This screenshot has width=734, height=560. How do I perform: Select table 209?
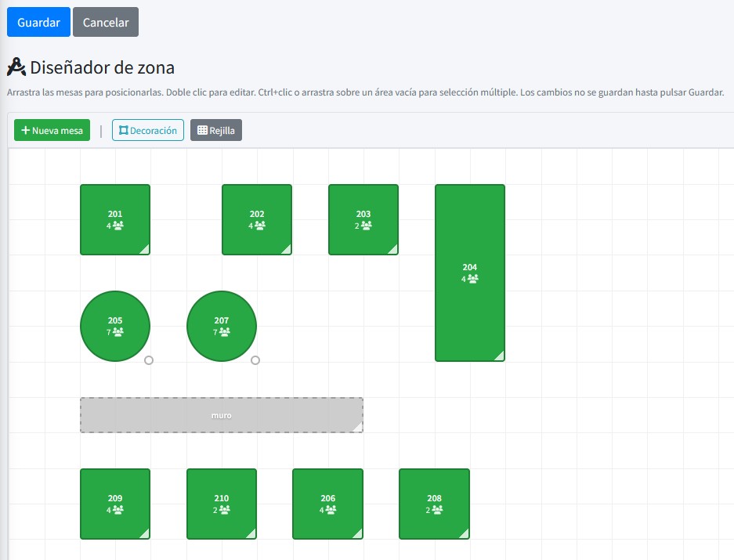115,504
